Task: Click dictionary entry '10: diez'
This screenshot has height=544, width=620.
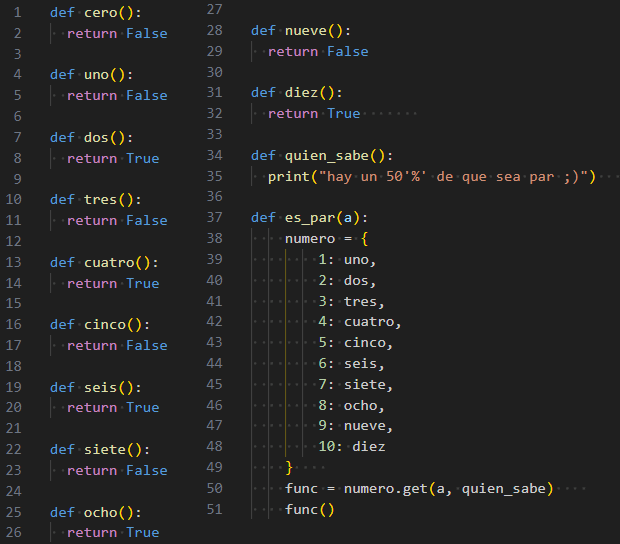Action: pyautogui.click(x=352, y=447)
